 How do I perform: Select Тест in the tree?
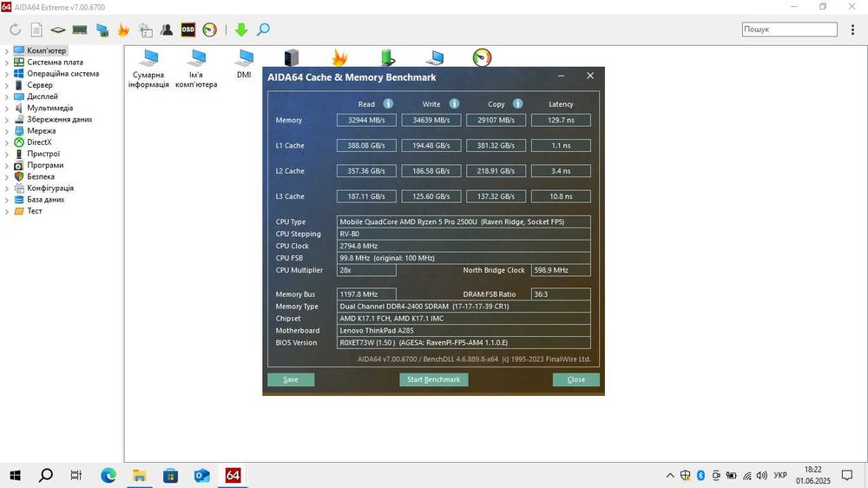[x=35, y=210]
